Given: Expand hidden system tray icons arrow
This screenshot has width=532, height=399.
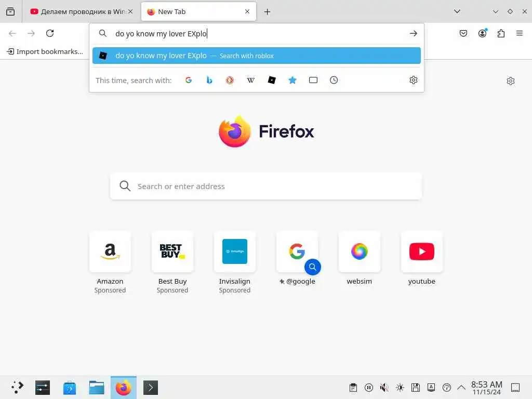Looking at the screenshot, I should pos(461,388).
